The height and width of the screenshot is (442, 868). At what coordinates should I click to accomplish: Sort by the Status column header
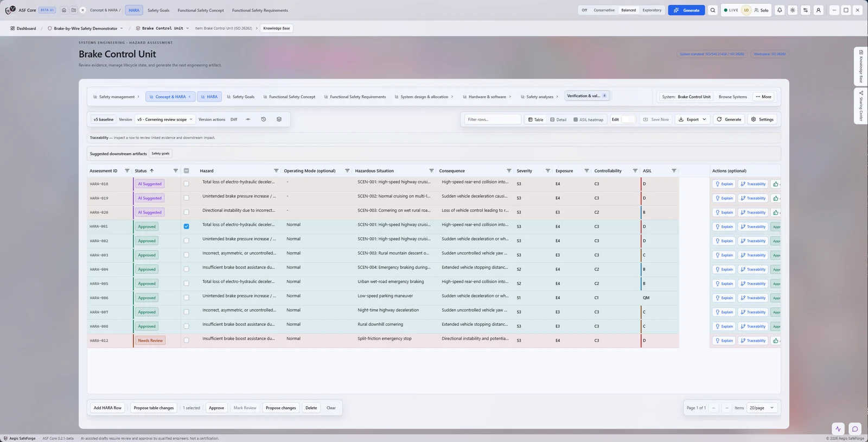click(141, 171)
